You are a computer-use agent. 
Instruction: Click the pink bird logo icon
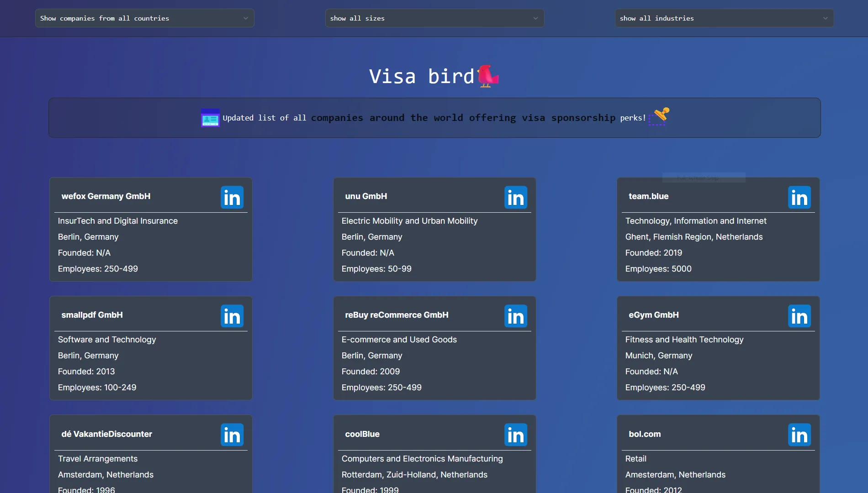coord(488,76)
